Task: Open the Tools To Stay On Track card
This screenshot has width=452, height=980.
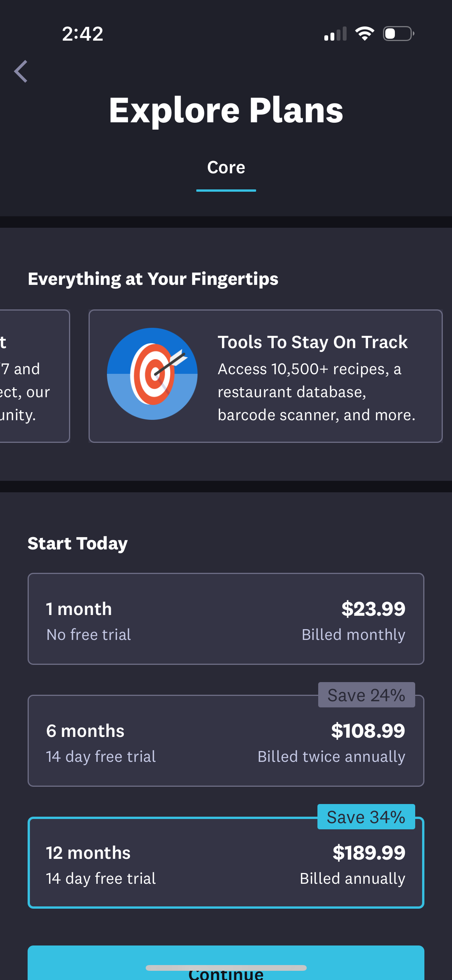Action: [265, 376]
